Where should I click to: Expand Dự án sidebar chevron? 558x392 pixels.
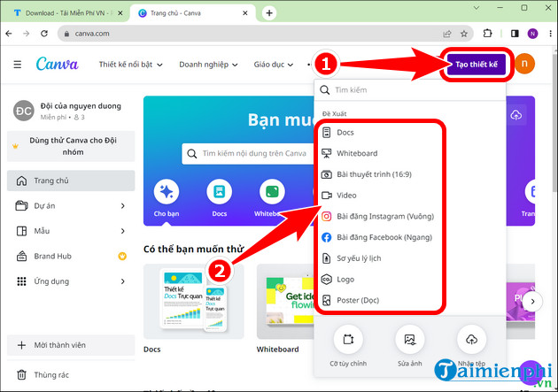point(123,206)
